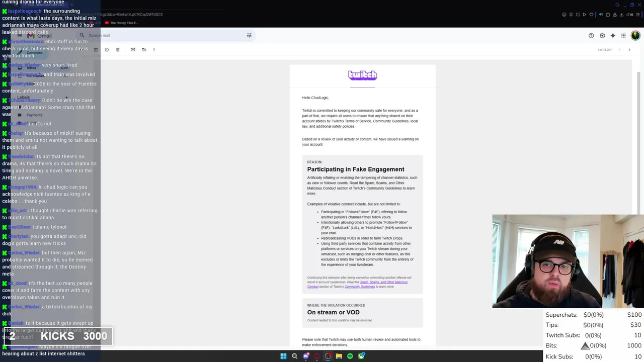
Task: Click the Kick Subs goal row
Action: coord(594,356)
